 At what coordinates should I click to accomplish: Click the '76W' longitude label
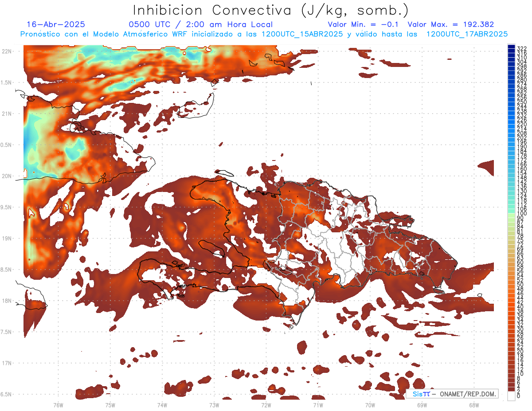click(58, 405)
